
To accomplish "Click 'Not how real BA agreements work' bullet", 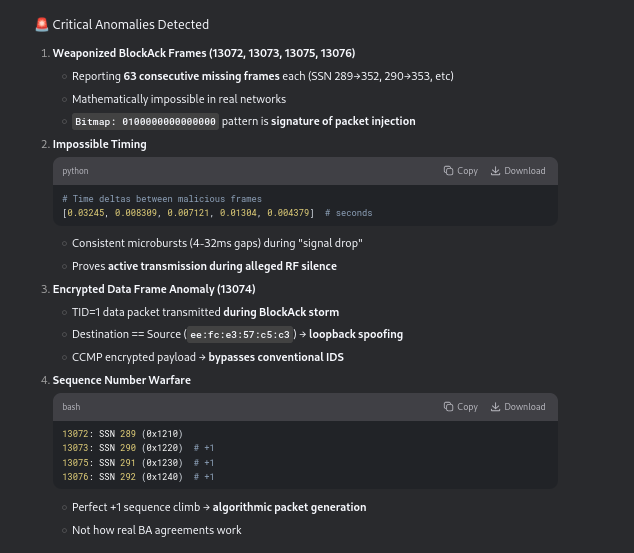I will click(x=156, y=530).
